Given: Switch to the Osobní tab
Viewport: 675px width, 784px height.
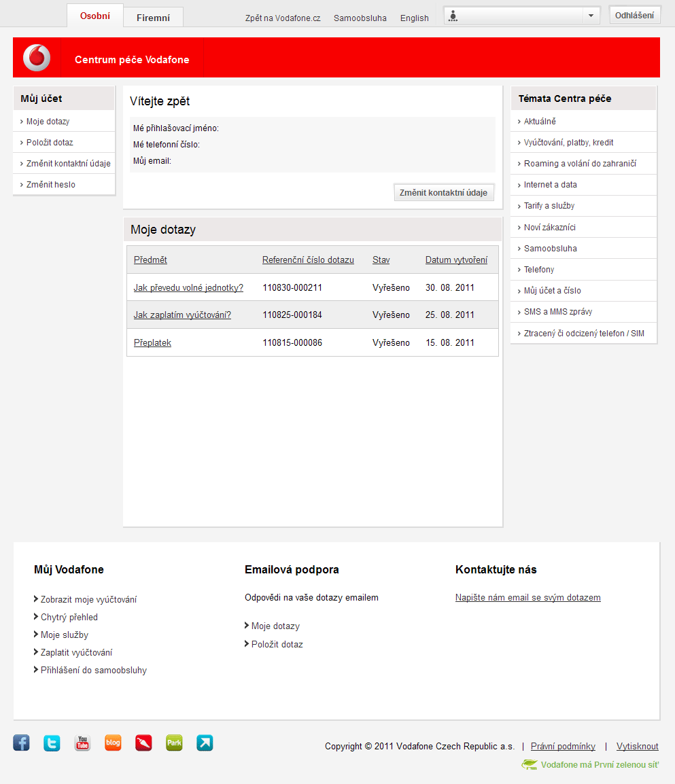Looking at the screenshot, I should (x=95, y=16).
